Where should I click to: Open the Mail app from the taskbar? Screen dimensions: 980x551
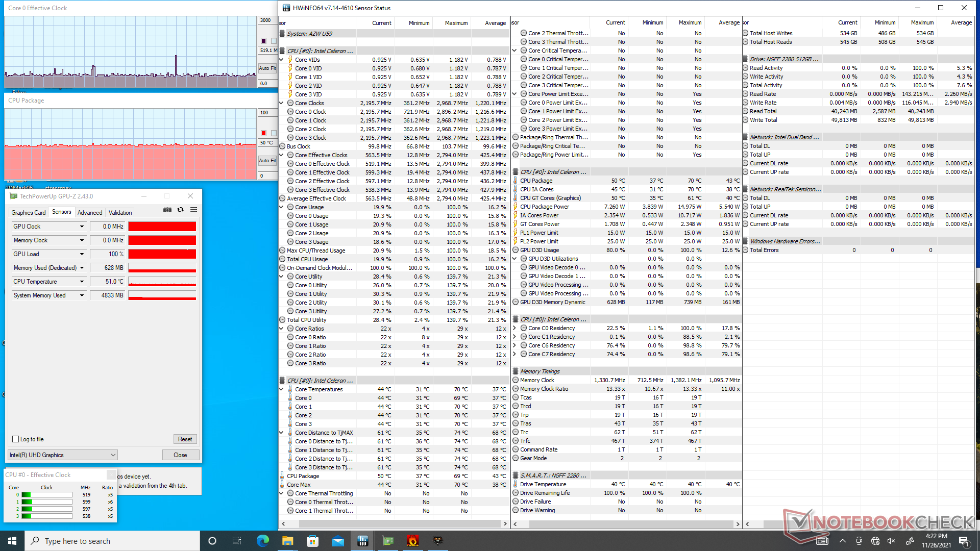(337, 541)
